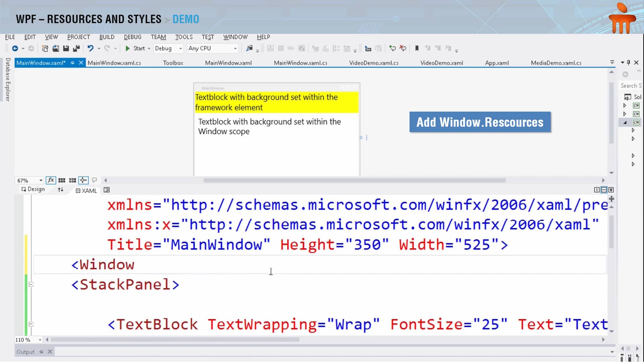Click the designer horizontal scrollbar
644x362 pixels.
click(x=354, y=180)
